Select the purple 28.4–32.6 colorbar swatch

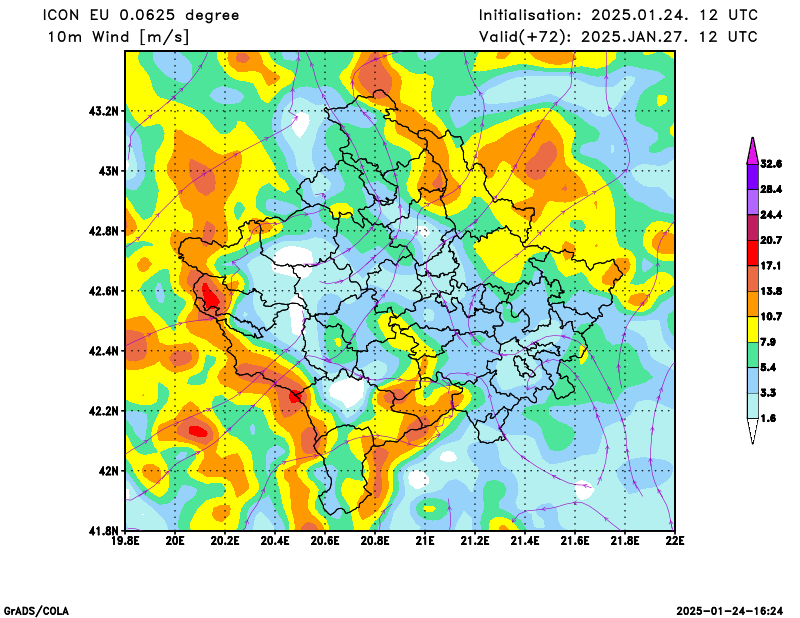753,177
